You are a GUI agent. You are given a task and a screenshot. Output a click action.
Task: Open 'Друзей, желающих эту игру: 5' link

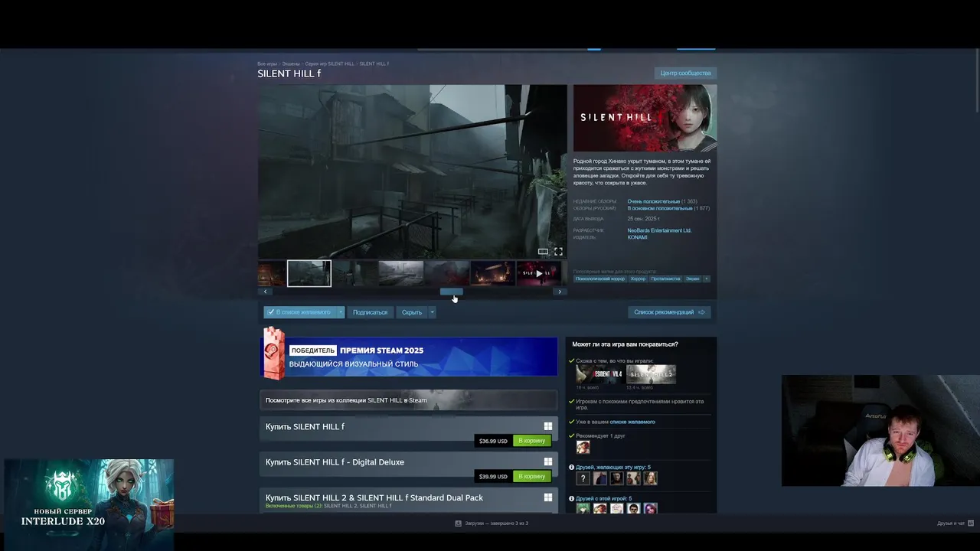click(x=613, y=467)
